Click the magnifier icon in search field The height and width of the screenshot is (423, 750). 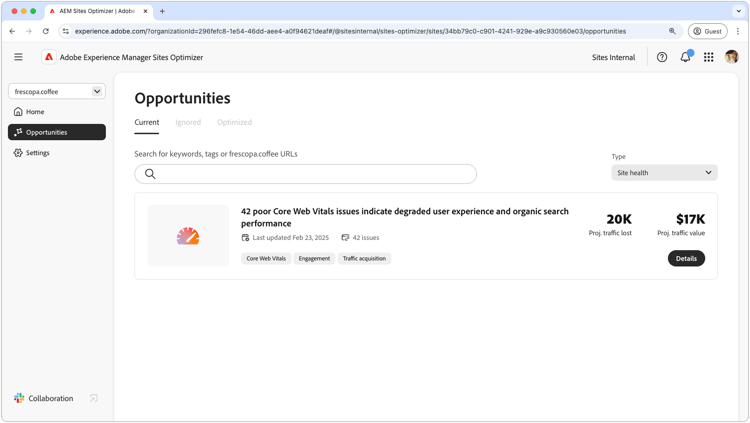(x=150, y=174)
